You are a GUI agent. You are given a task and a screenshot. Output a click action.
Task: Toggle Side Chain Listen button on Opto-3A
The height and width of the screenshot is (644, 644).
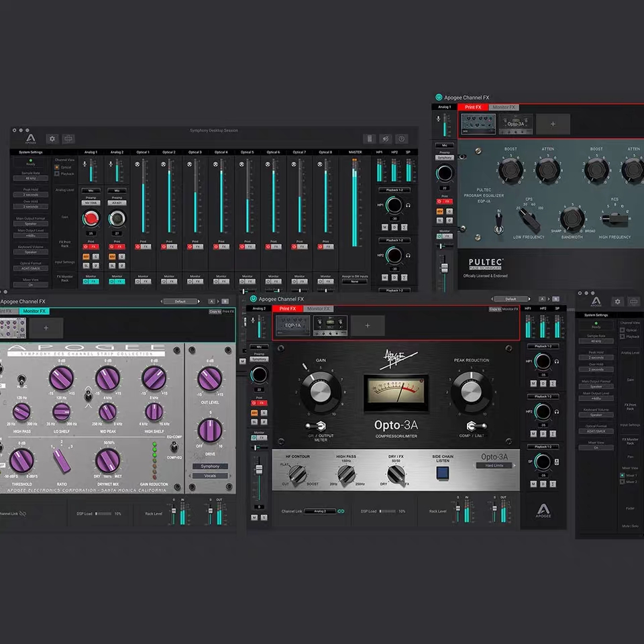[442, 473]
